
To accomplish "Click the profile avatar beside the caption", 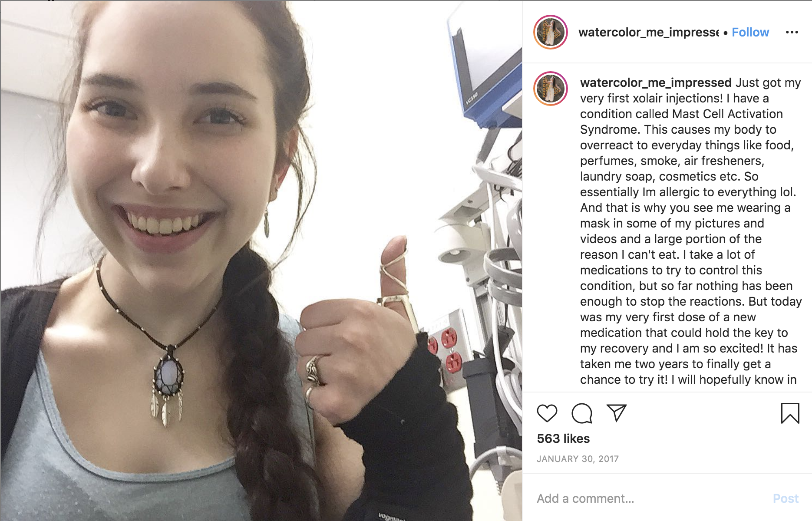I will tap(551, 89).
